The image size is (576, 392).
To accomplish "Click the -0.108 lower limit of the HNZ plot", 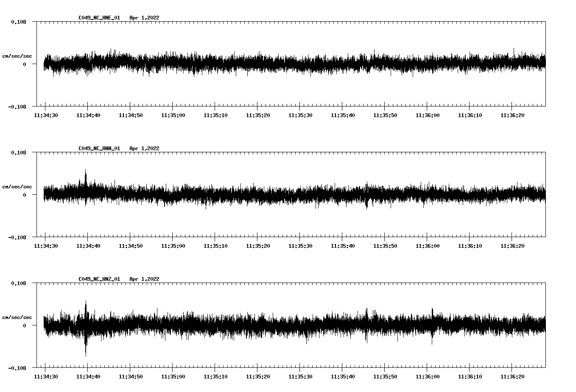I will [17, 368].
